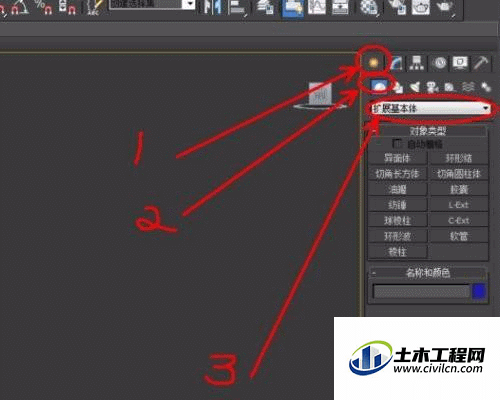Viewport: 500px width, 400px height.
Task: Collapse the 名称和颜色 rollout header
Action: pos(428,273)
